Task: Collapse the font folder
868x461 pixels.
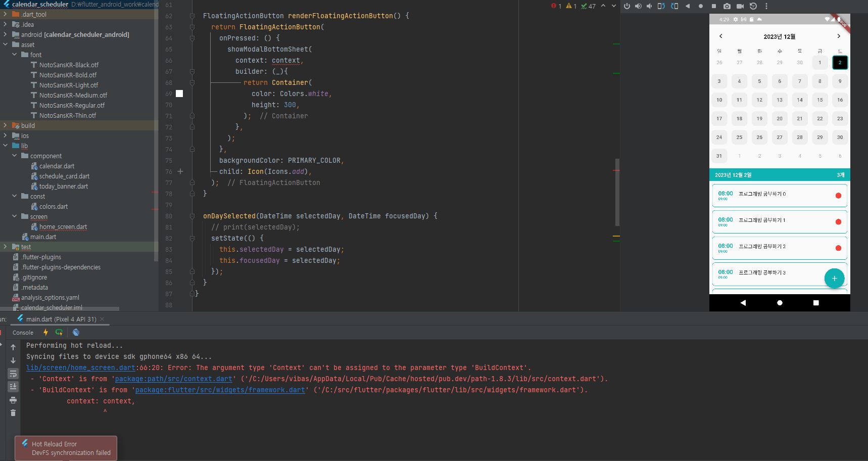Action: [x=15, y=55]
